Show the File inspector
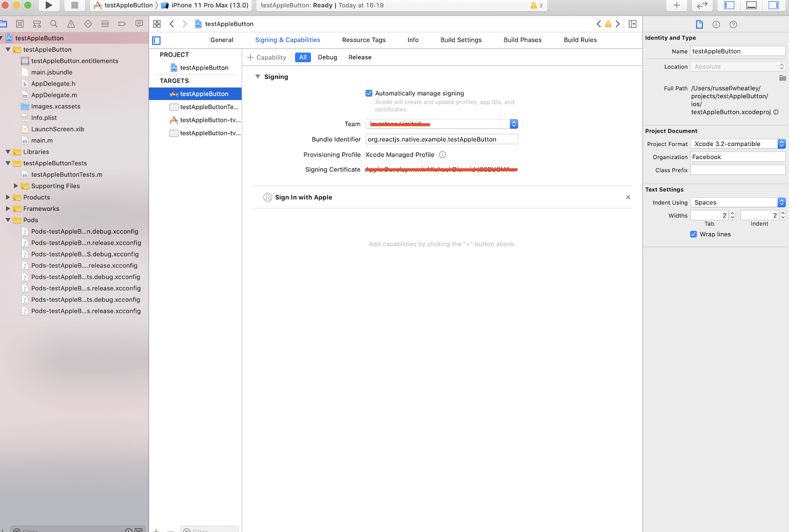Screen dimensions: 789x532 [699, 25]
